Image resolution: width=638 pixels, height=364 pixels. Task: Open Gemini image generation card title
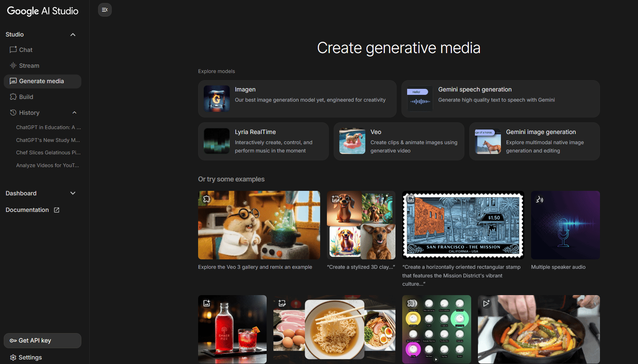click(541, 132)
